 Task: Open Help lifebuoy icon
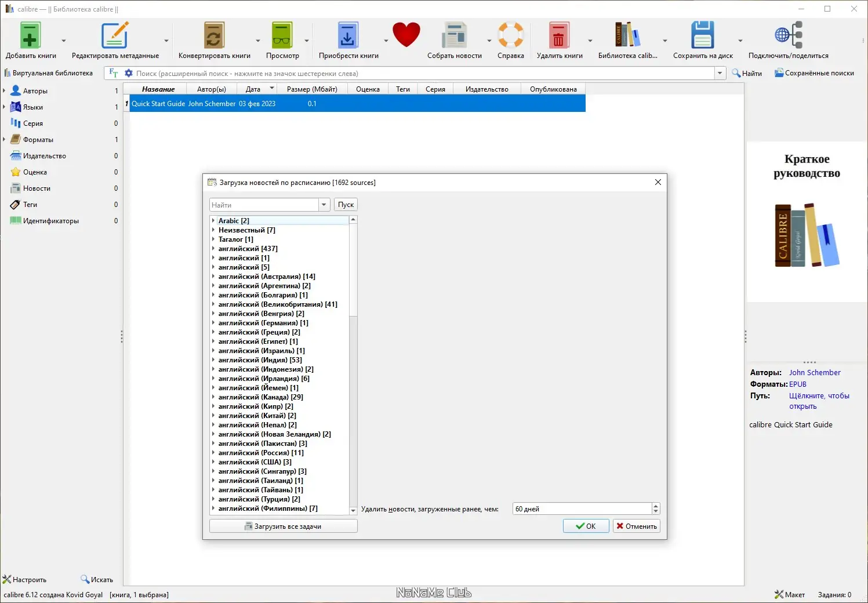(511, 35)
